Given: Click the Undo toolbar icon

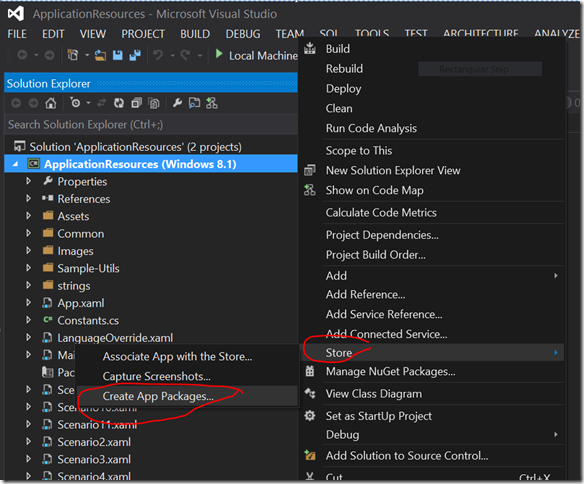Looking at the screenshot, I should (x=158, y=55).
